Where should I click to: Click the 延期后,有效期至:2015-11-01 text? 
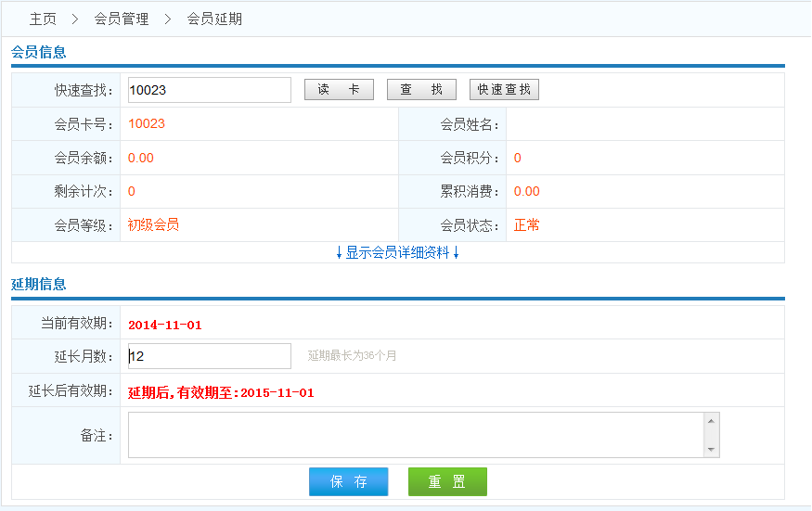tap(221, 392)
